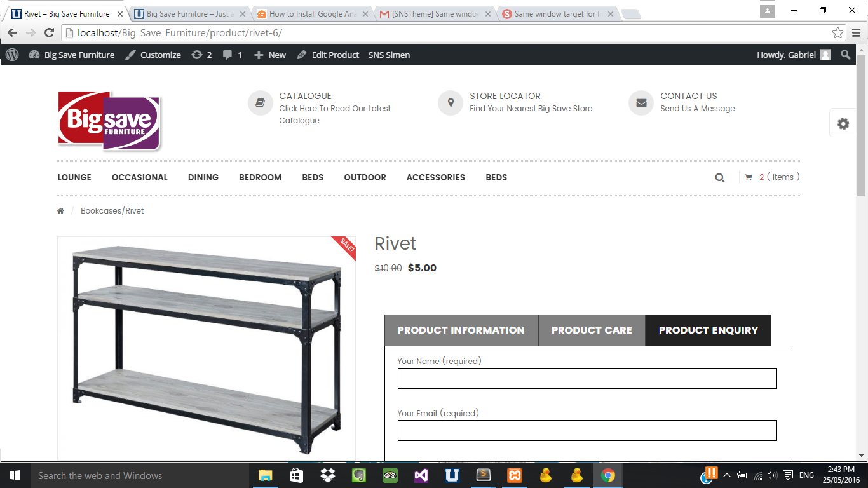The width and height of the screenshot is (868, 488).
Task: Click the search magnifier in navigation menu
Action: pos(719,178)
